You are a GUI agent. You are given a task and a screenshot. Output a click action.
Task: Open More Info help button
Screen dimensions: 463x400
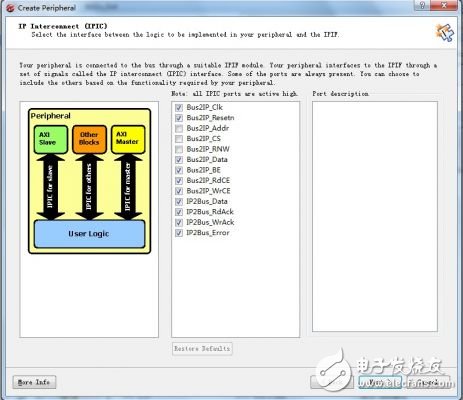34,382
